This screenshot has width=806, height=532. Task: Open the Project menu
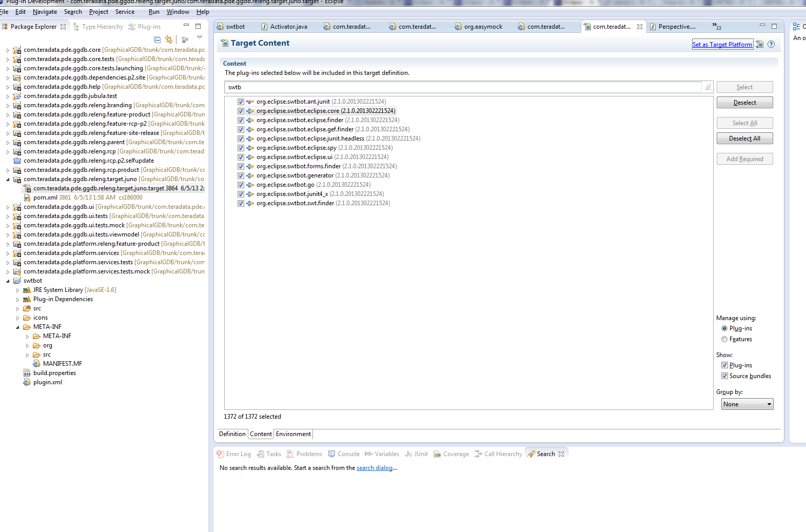pyautogui.click(x=99, y=12)
